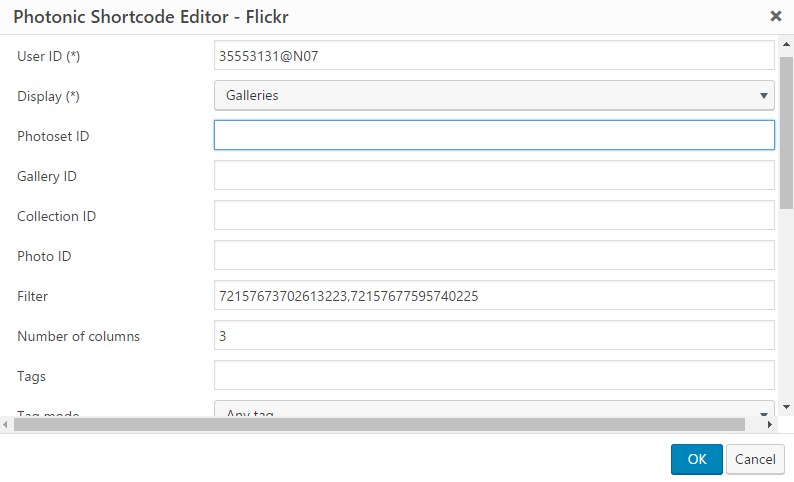Click the Number of columns field
The height and width of the screenshot is (482, 794).
click(494, 335)
